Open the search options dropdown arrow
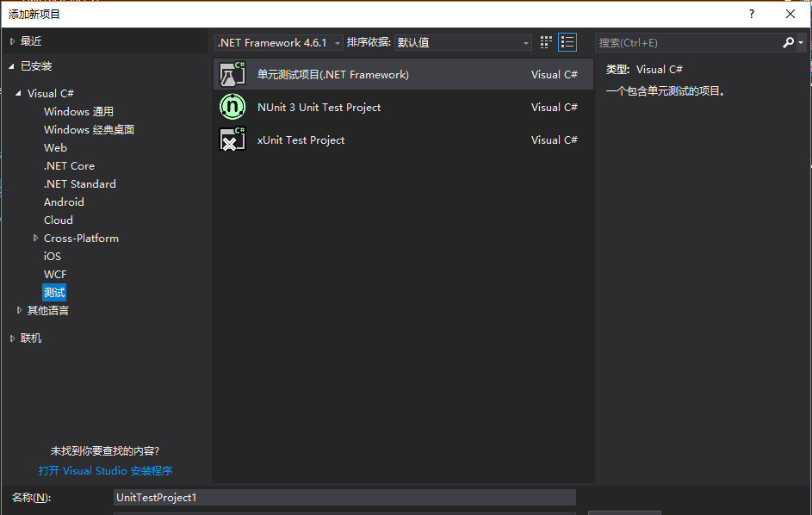 [801, 42]
